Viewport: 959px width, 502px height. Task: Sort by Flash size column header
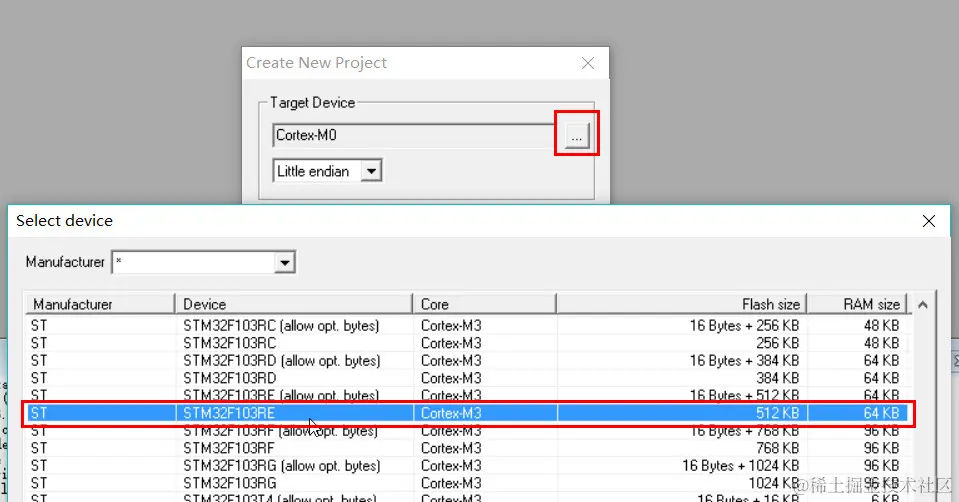point(681,304)
